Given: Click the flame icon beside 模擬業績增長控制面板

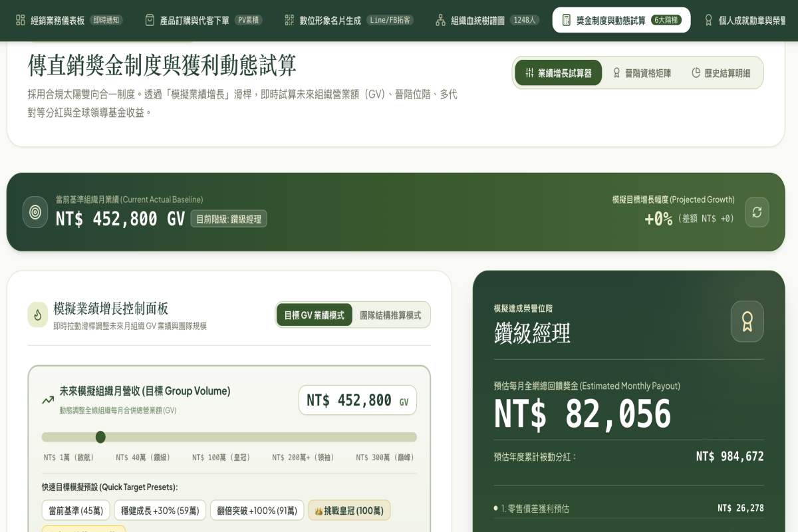Looking at the screenshot, I should click(37, 315).
